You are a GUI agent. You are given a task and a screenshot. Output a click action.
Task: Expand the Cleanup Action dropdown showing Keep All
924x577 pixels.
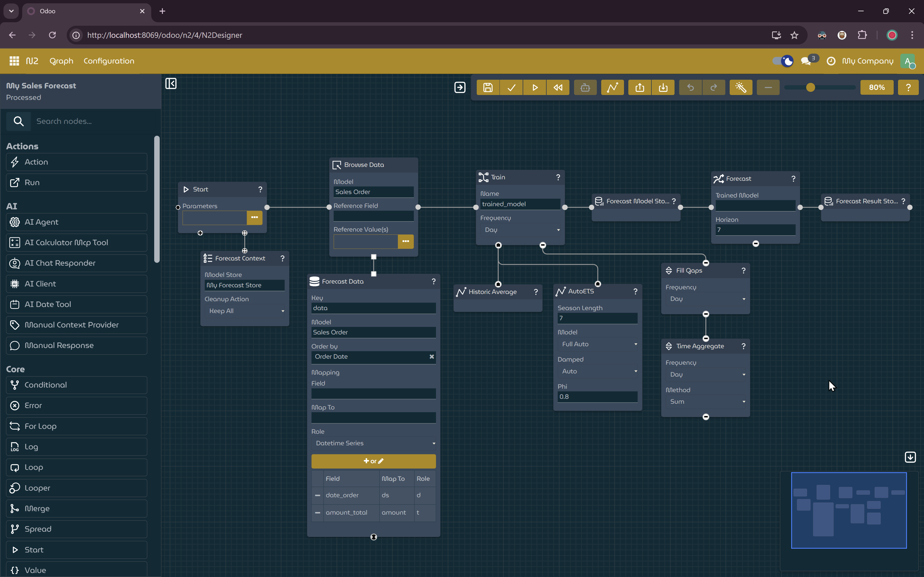click(245, 311)
